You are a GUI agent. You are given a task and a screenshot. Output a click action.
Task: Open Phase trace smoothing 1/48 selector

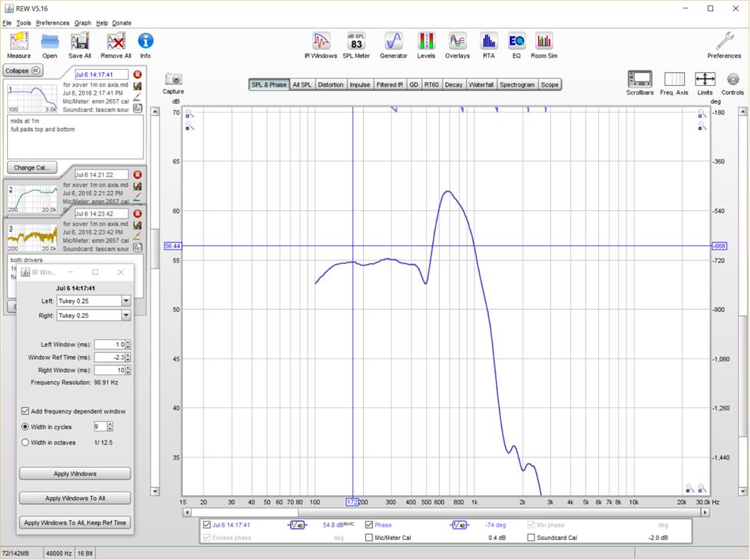pos(459,525)
